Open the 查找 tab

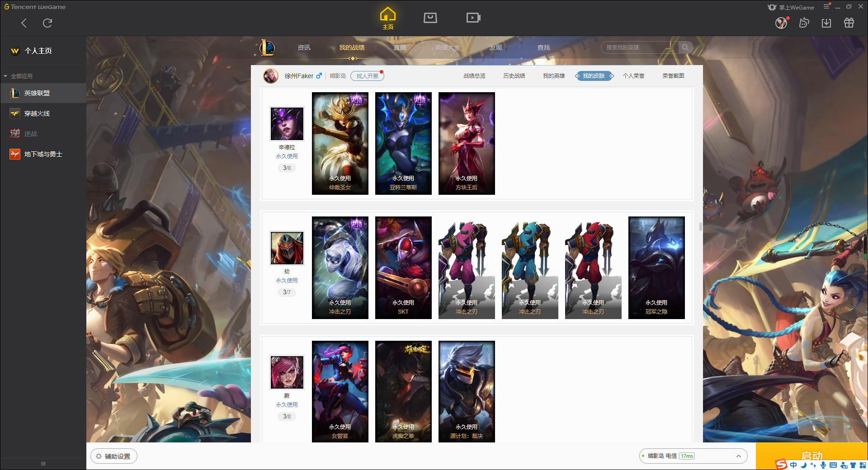click(543, 47)
